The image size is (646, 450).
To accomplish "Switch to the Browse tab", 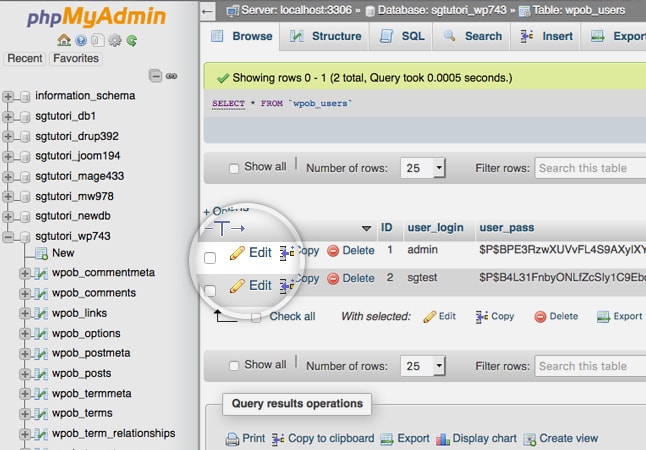I will (241, 36).
